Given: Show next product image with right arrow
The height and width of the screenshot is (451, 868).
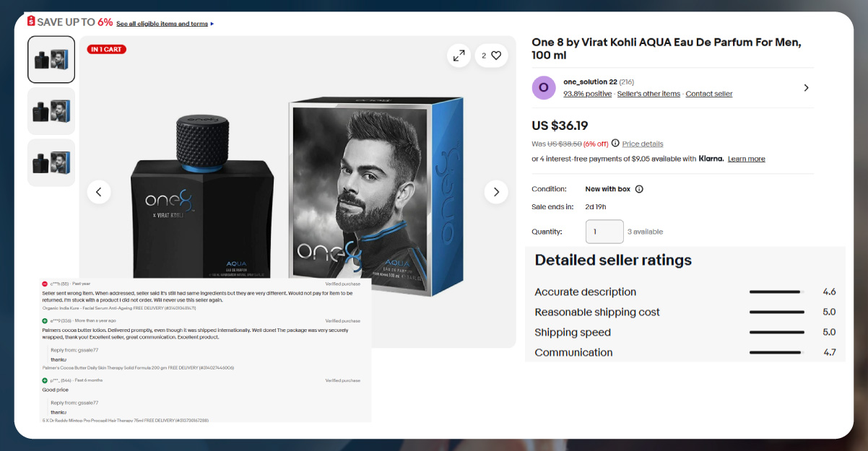Looking at the screenshot, I should (496, 192).
